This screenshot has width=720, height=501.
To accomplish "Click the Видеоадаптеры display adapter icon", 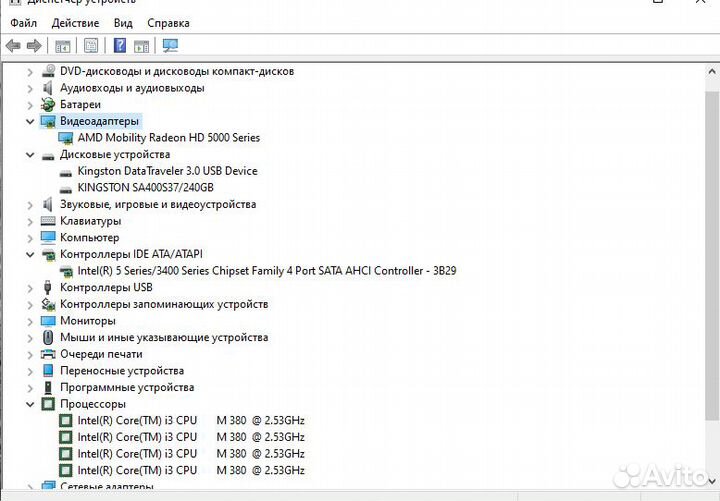I will tap(48, 121).
